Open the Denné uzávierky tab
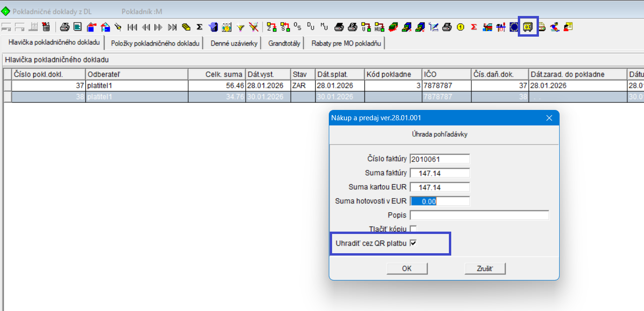The height and width of the screenshot is (311, 644). click(233, 44)
